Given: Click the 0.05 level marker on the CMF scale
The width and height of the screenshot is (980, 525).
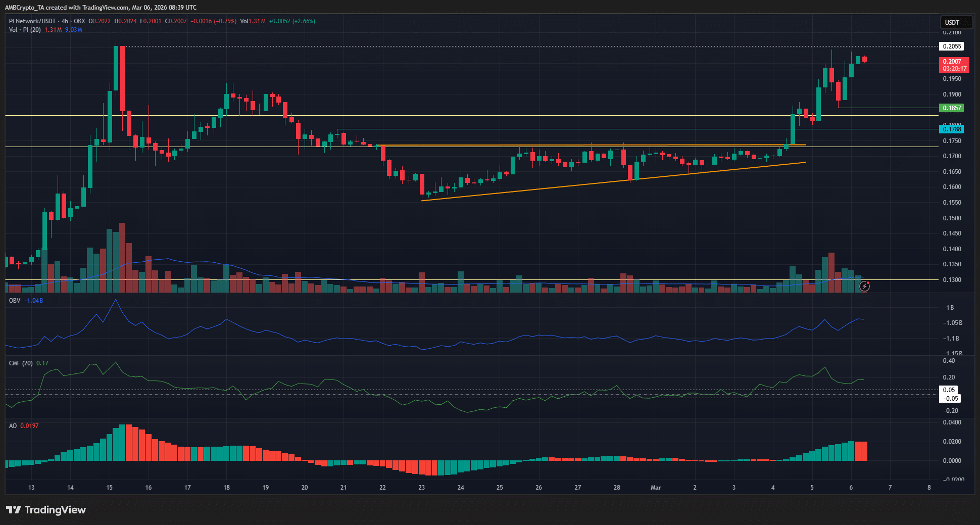Looking at the screenshot, I should pos(949,390).
